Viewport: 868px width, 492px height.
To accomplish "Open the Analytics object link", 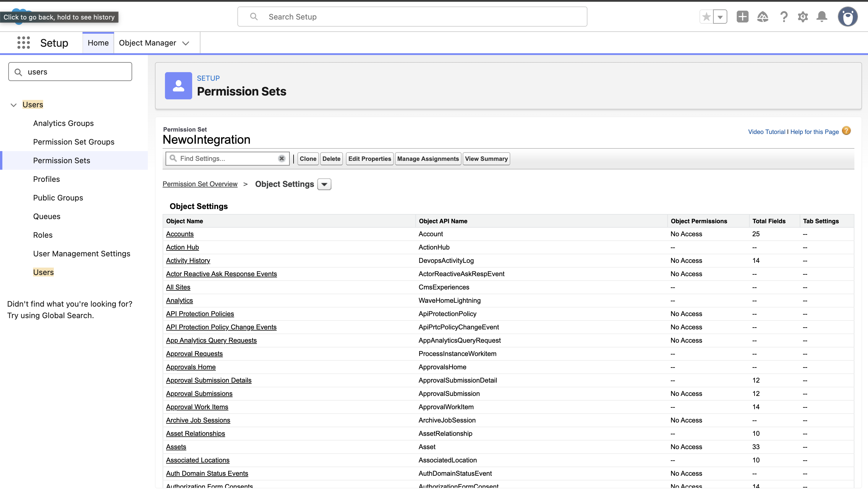I will tap(179, 300).
